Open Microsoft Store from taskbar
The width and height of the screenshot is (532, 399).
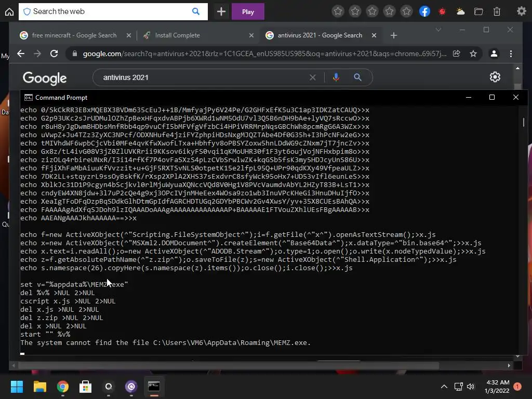(86, 387)
